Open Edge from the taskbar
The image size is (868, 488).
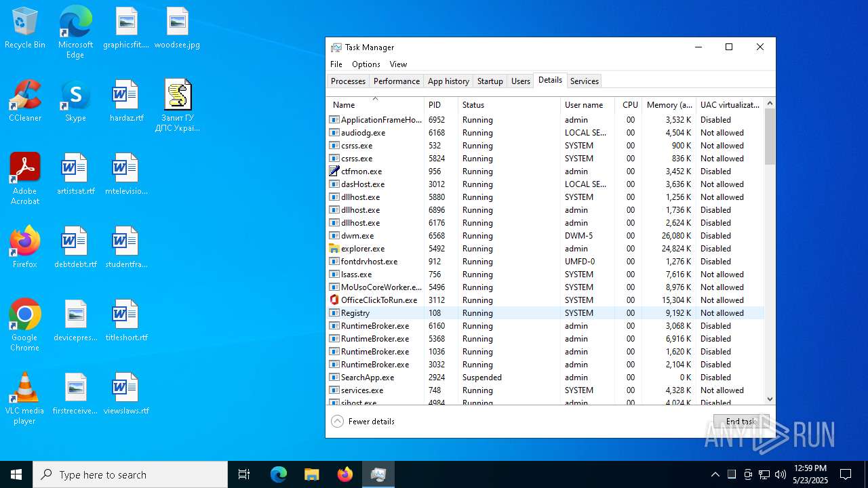pyautogui.click(x=279, y=474)
